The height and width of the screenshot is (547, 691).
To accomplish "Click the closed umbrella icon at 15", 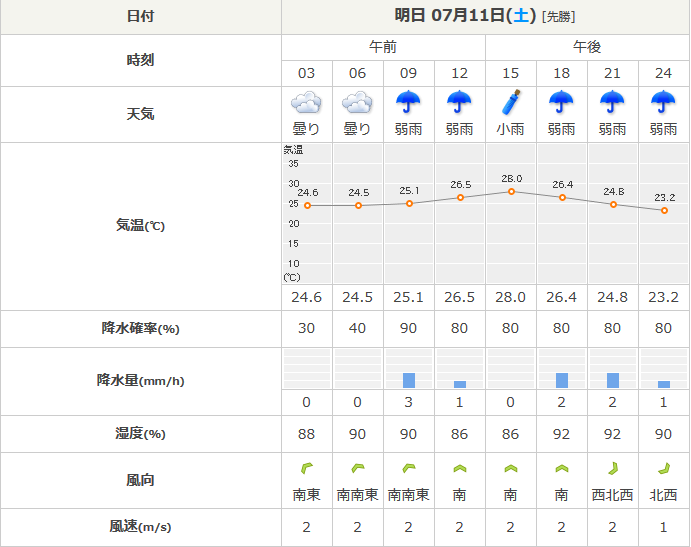I will pos(511,102).
